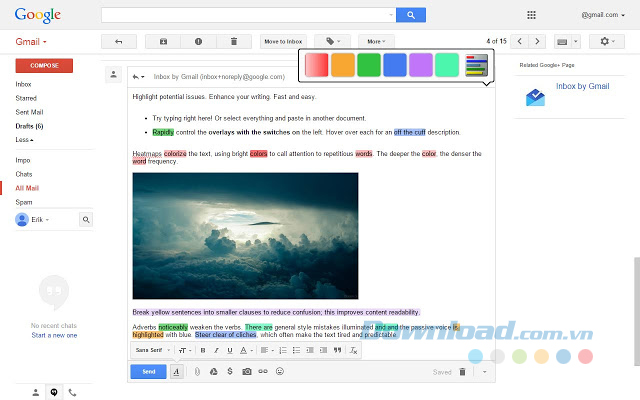Search for people in chat
640x400 pixels.
[x=86, y=220]
